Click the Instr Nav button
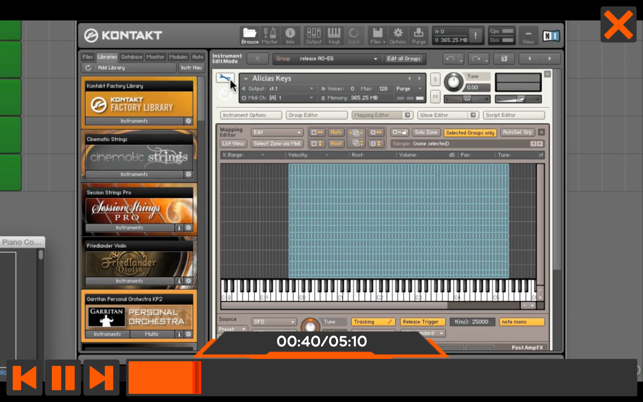 [x=191, y=68]
